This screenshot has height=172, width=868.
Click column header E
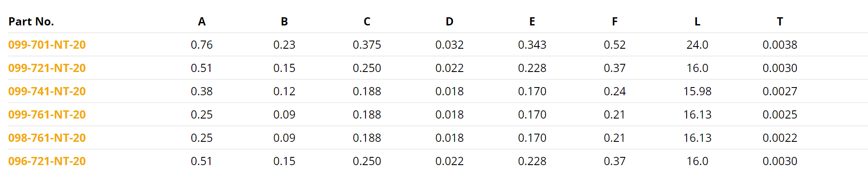pyautogui.click(x=532, y=22)
